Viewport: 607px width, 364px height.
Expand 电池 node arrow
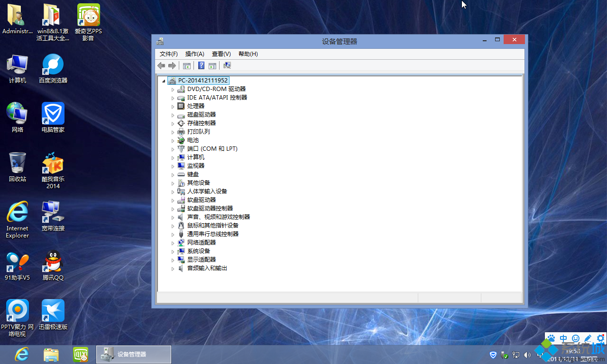173,141
